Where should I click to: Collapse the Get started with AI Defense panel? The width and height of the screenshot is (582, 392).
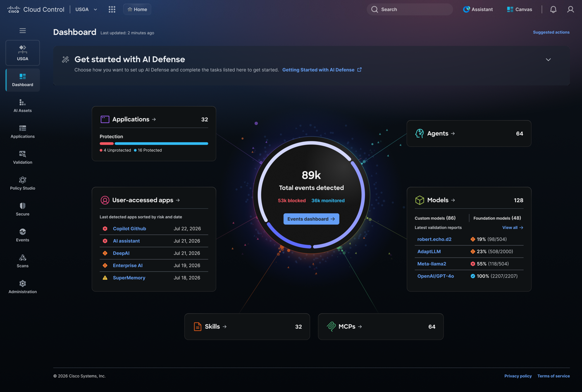(x=548, y=60)
